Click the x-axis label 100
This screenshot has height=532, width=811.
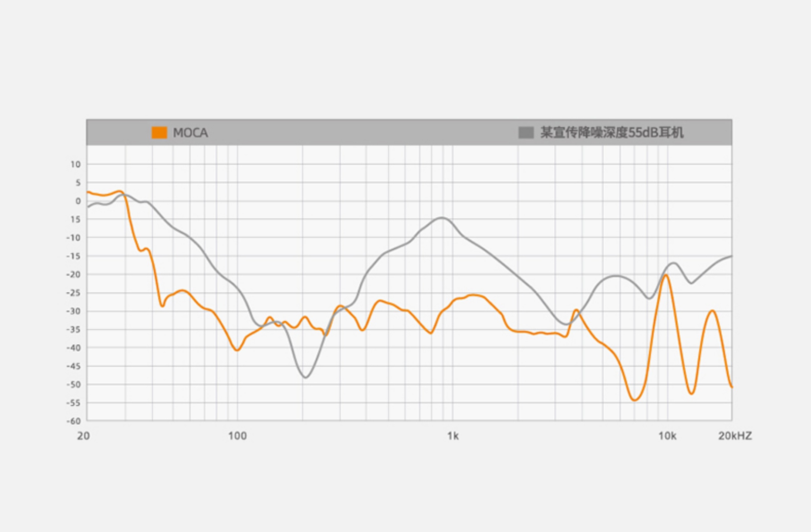point(237,436)
